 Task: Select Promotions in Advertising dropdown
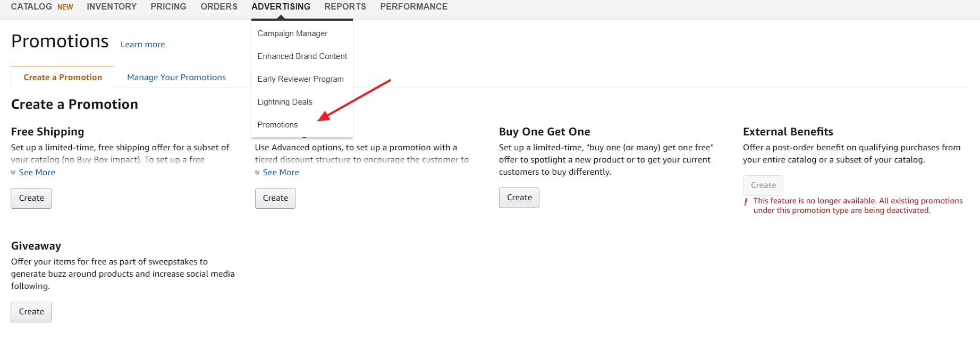(x=277, y=124)
